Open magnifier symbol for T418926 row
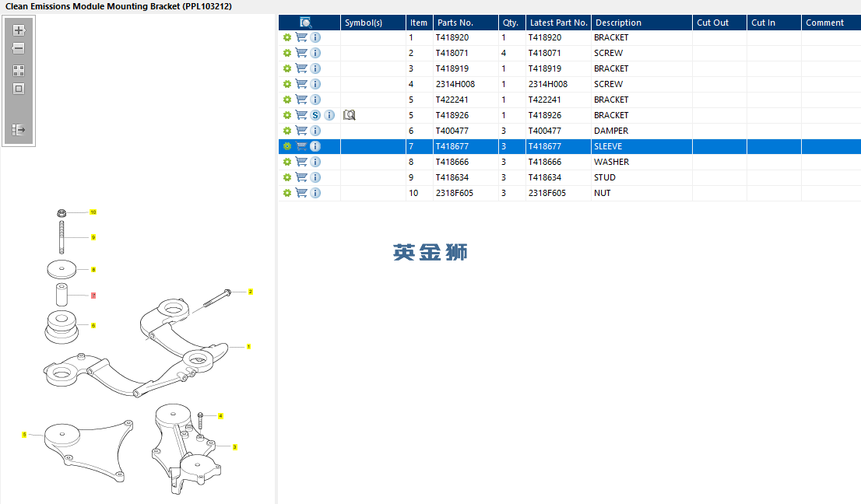Viewport: 861px width, 504px height. click(350, 115)
